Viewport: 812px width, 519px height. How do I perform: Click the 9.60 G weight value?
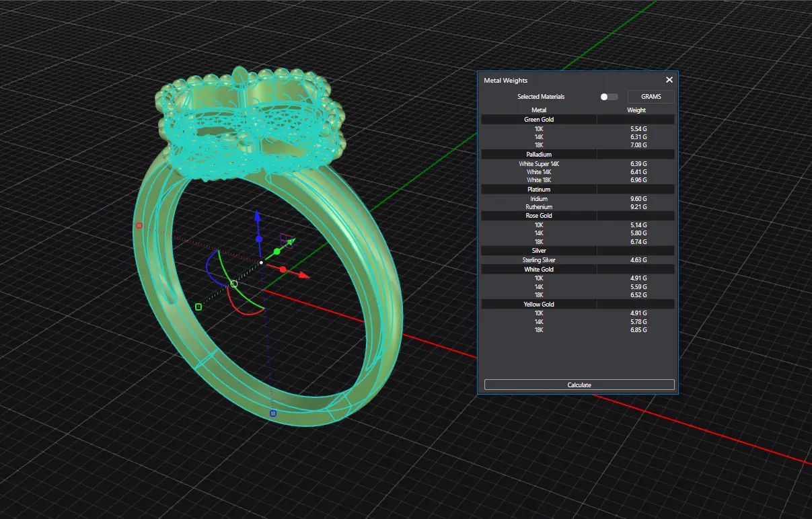[638, 199]
